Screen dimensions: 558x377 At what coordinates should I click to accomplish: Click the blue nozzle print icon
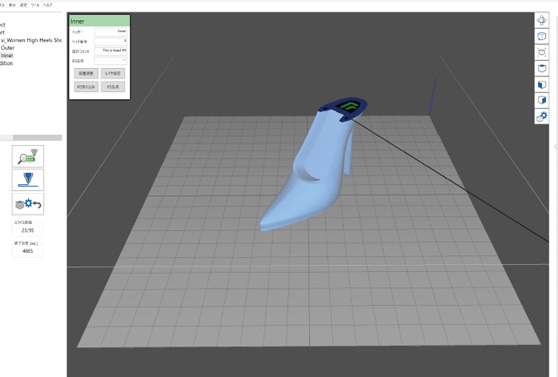28,180
